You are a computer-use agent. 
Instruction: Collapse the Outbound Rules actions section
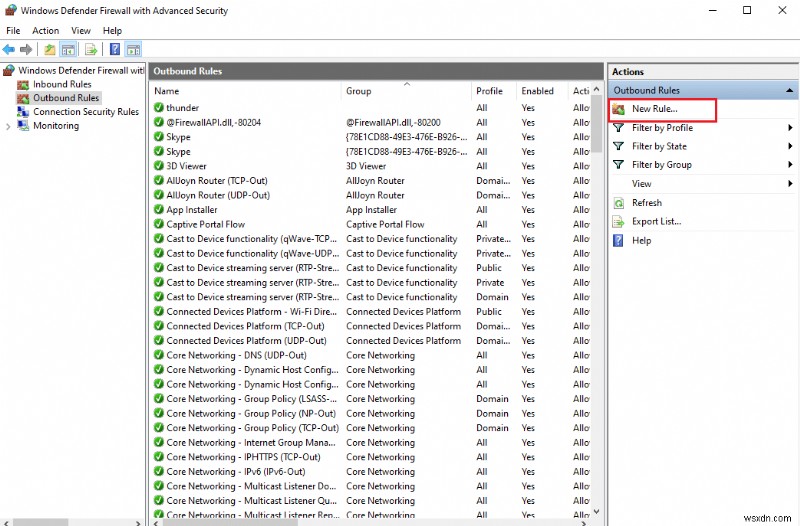789,90
